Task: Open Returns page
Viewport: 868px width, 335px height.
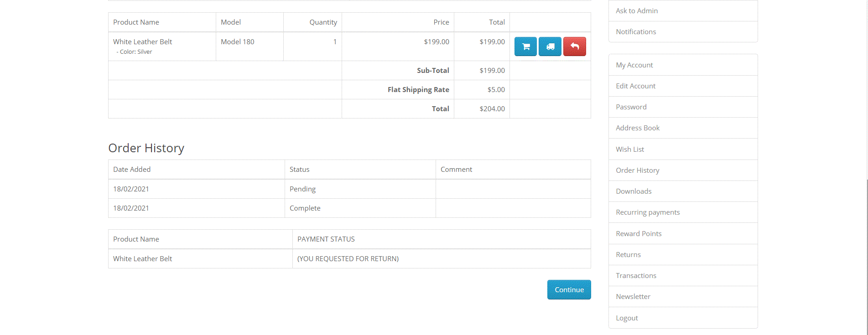Action: pos(628,254)
